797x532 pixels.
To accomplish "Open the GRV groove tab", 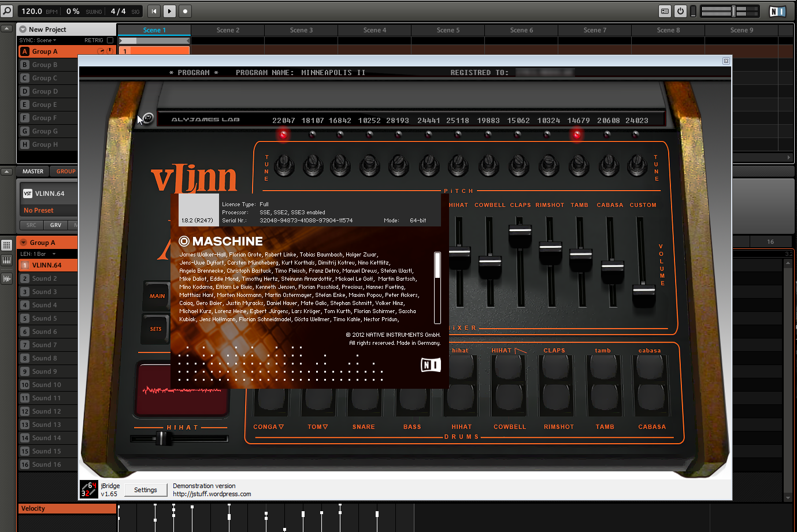I will click(55, 225).
